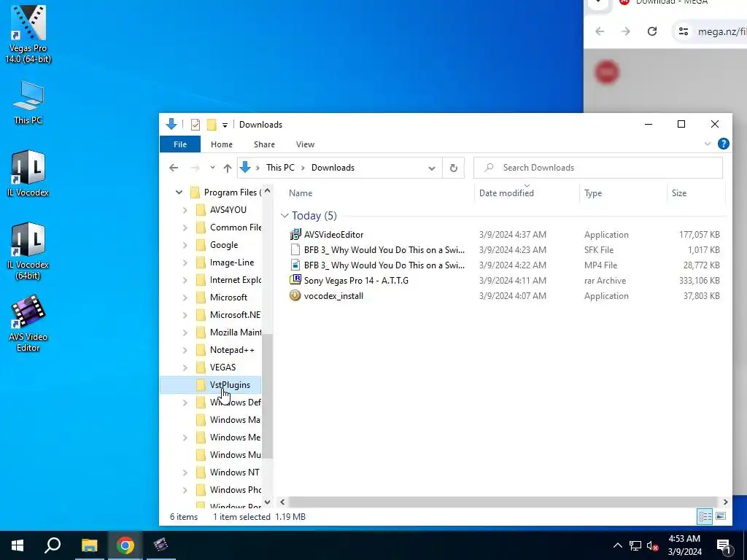Screen dimensions: 747x560
Task: Click the Properties quick access toolbar icon
Action: coord(196,125)
